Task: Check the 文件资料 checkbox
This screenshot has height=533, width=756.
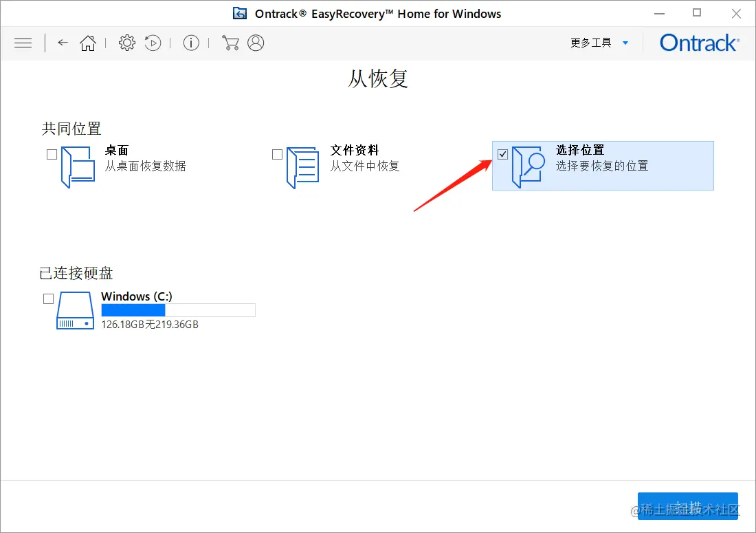Action: point(277,154)
